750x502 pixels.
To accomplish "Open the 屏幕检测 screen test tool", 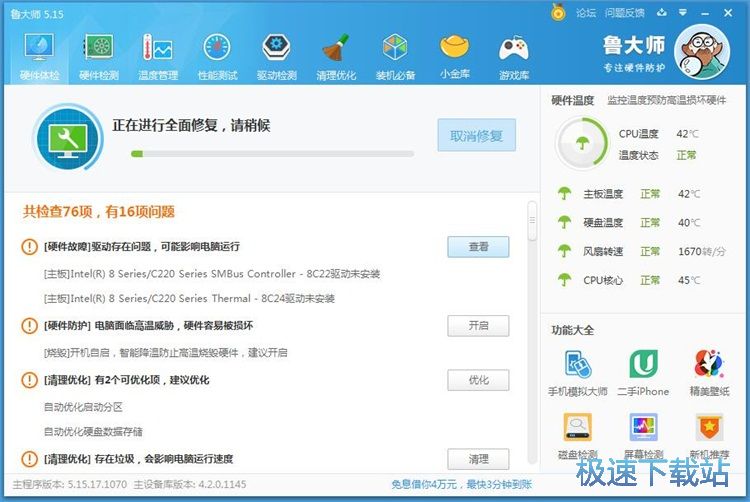I will coord(643,436).
